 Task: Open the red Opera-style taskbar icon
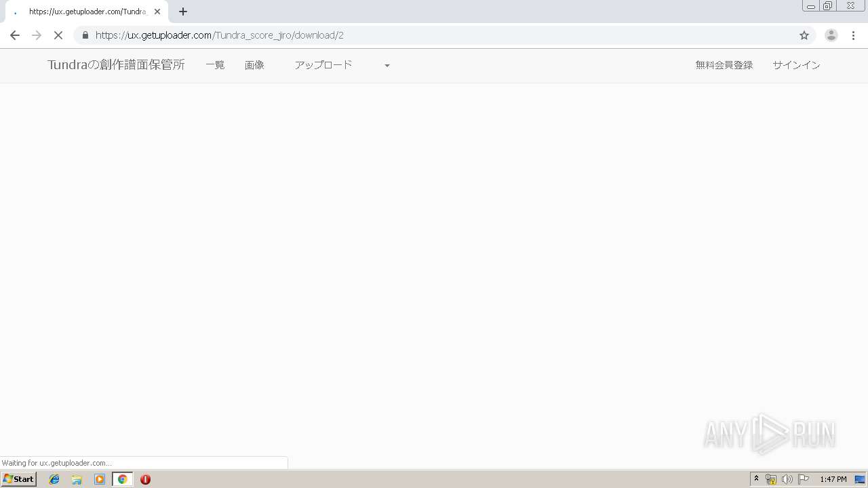pyautogui.click(x=145, y=479)
